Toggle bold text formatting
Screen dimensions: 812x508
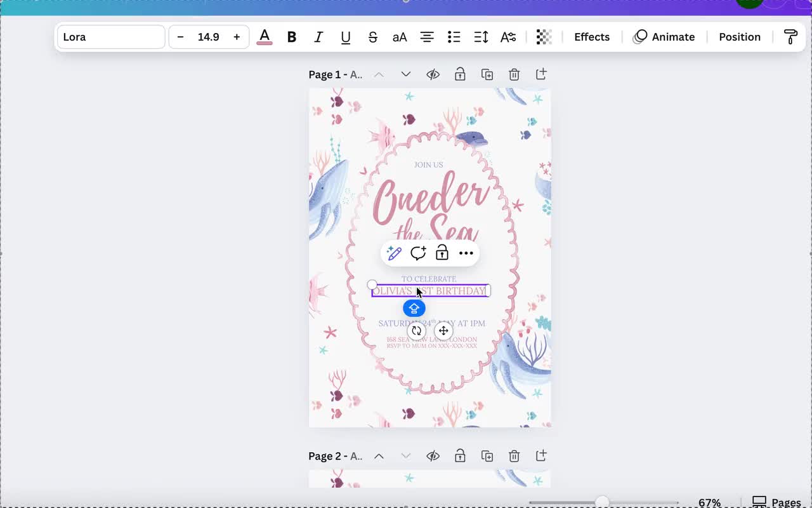[292, 37]
